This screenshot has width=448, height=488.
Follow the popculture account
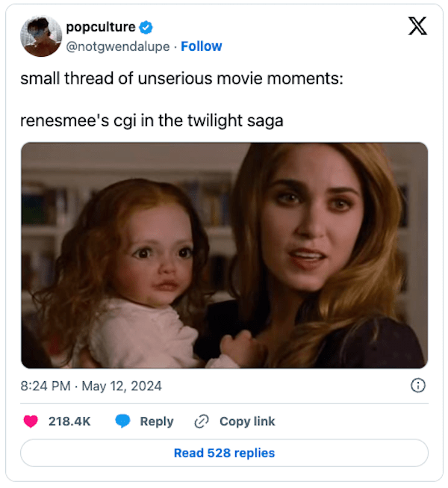pos(202,46)
